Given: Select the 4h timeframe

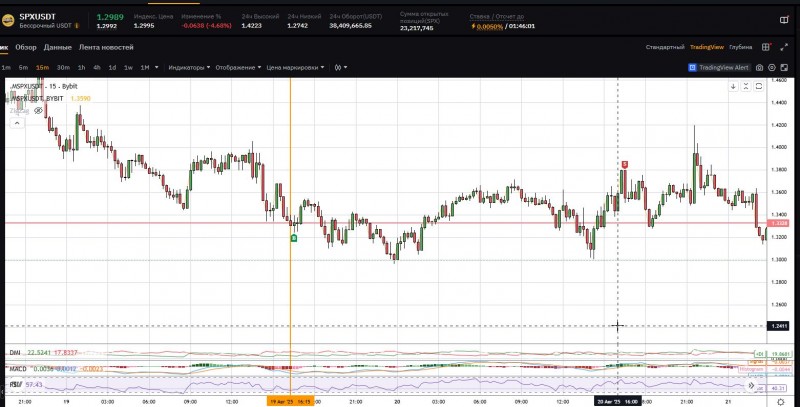Looking at the screenshot, I should point(97,67).
